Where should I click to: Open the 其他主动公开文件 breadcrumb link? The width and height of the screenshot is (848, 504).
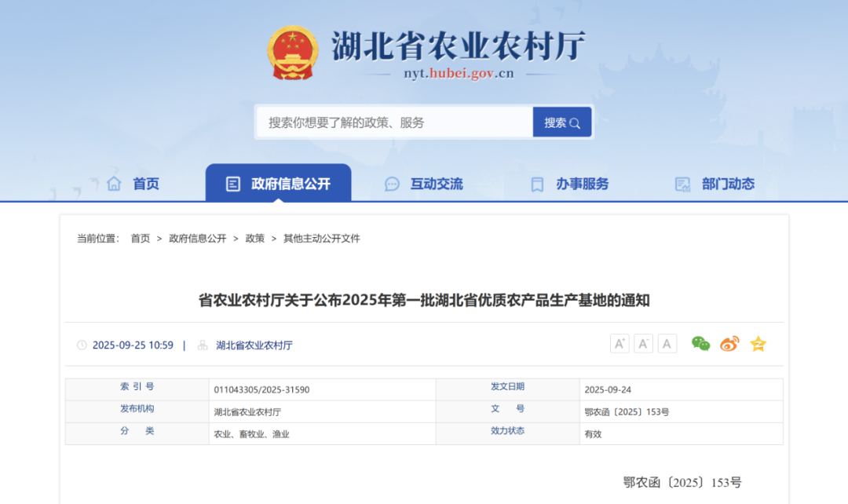323,238
